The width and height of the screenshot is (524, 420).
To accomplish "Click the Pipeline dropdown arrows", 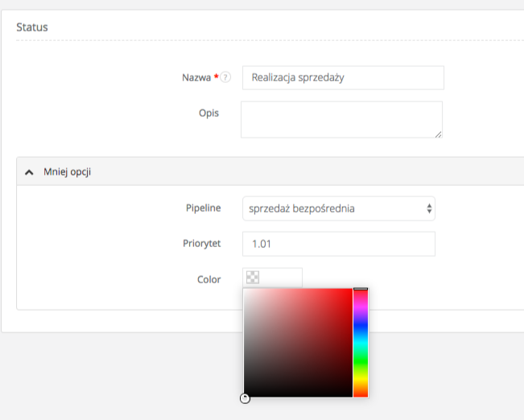I will coord(430,209).
